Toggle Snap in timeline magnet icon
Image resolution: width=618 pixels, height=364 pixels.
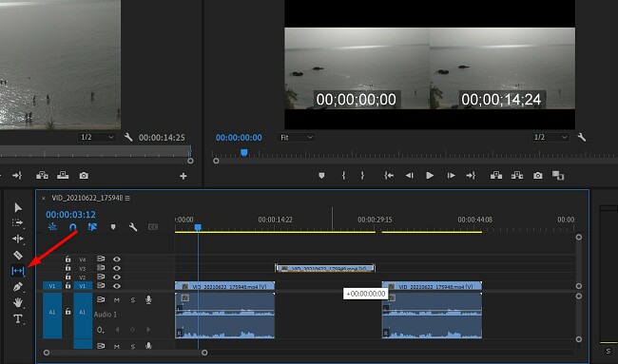pyautogui.click(x=73, y=227)
